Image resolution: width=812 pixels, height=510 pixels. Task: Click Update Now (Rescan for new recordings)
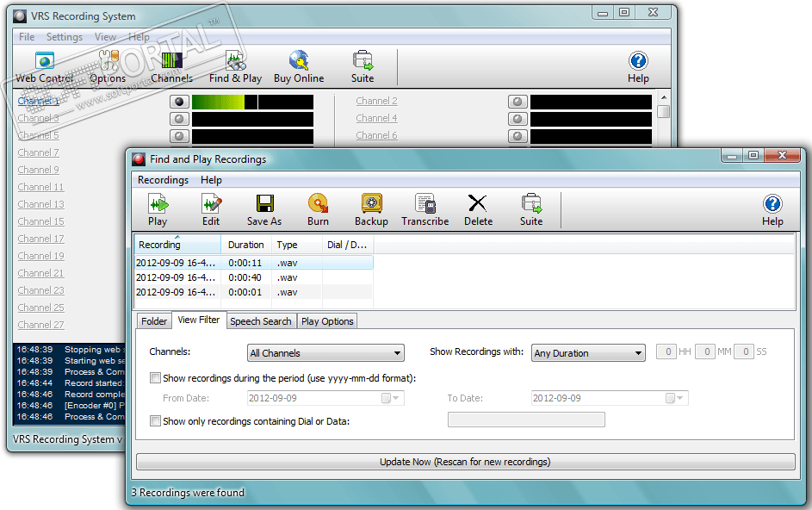466,462
